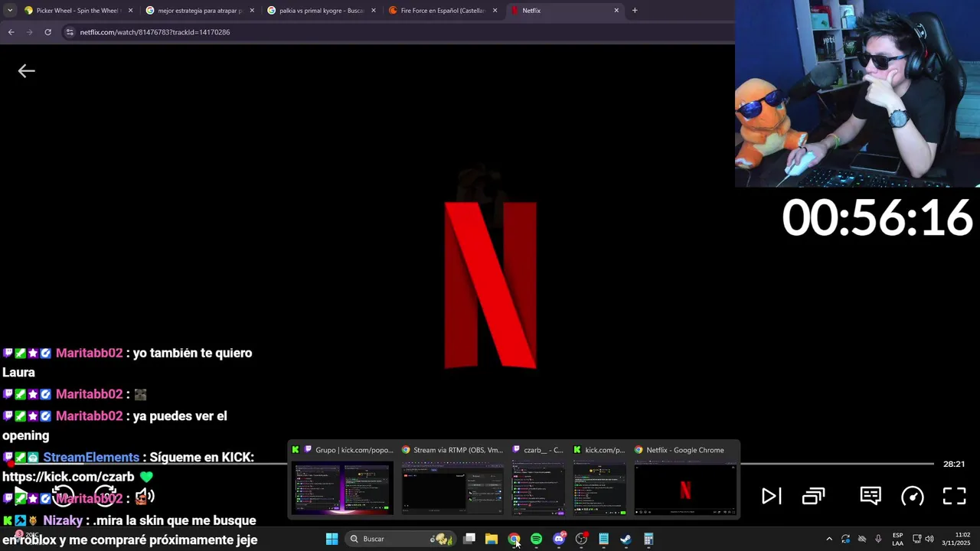
Task: Click the taskbar Buscar search box
Action: click(400, 539)
